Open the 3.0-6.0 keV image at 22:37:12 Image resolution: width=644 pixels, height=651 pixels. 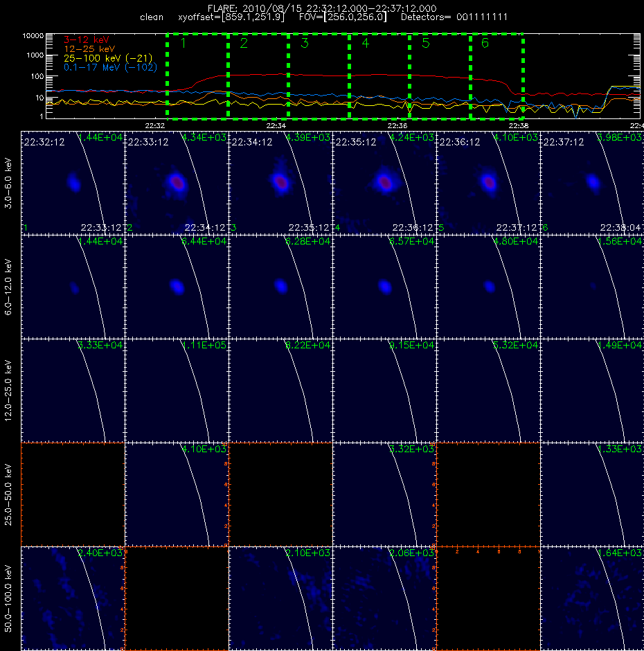(x=592, y=183)
